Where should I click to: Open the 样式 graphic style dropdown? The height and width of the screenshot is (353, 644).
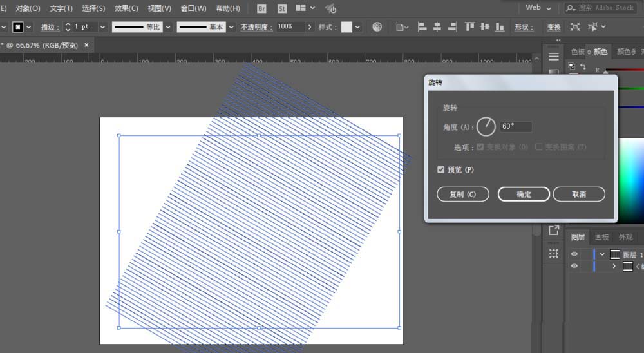tap(357, 27)
